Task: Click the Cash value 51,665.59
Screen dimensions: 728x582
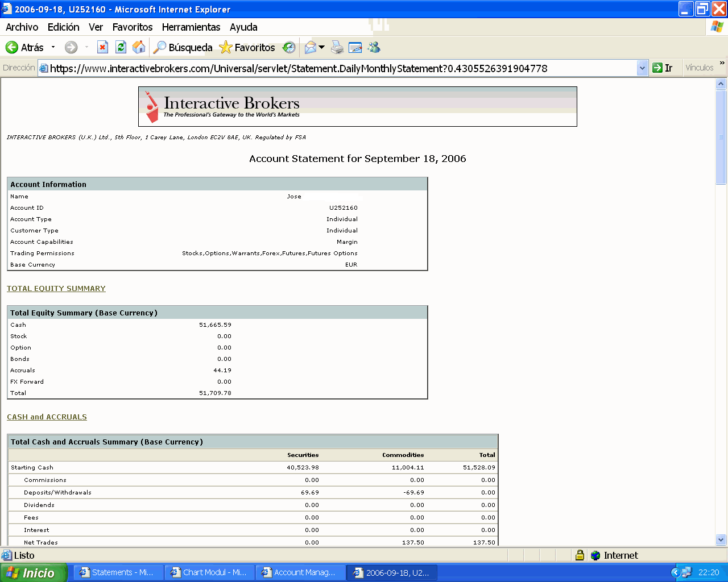Action: coord(215,325)
